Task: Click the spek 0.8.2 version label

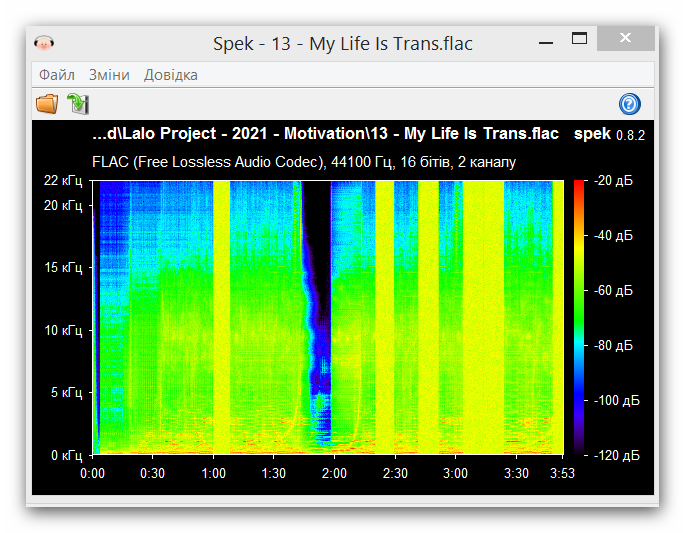Action: (x=609, y=134)
